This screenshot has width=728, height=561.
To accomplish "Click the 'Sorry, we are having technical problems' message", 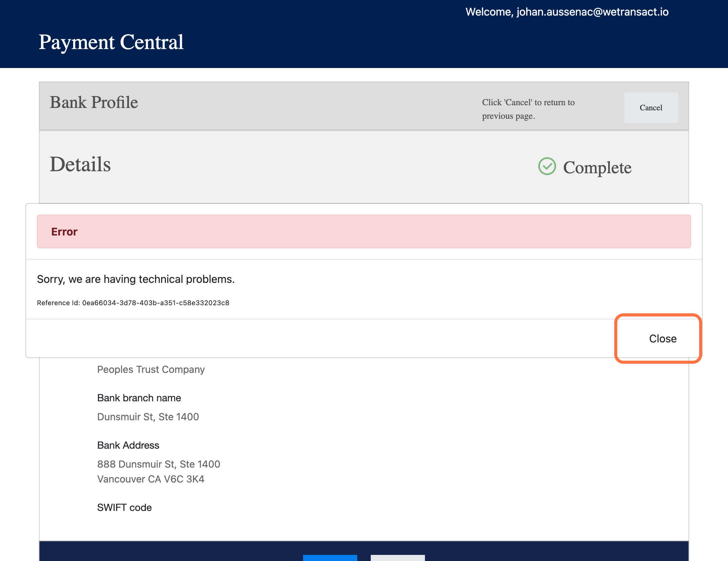I will pyautogui.click(x=136, y=279).
